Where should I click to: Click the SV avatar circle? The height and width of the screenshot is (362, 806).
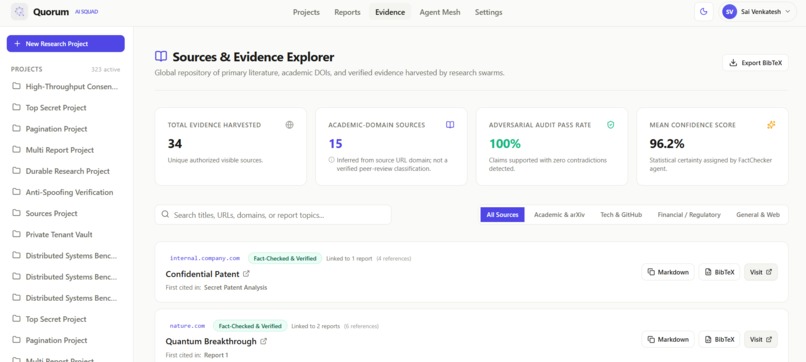[729, 12]
